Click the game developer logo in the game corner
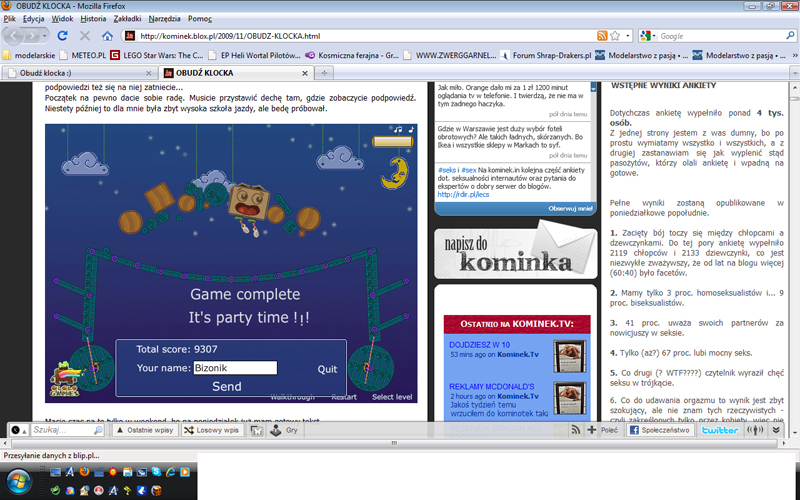Image resolution: width=800 pixels, height=500 pixels. [x=65, y=379]
